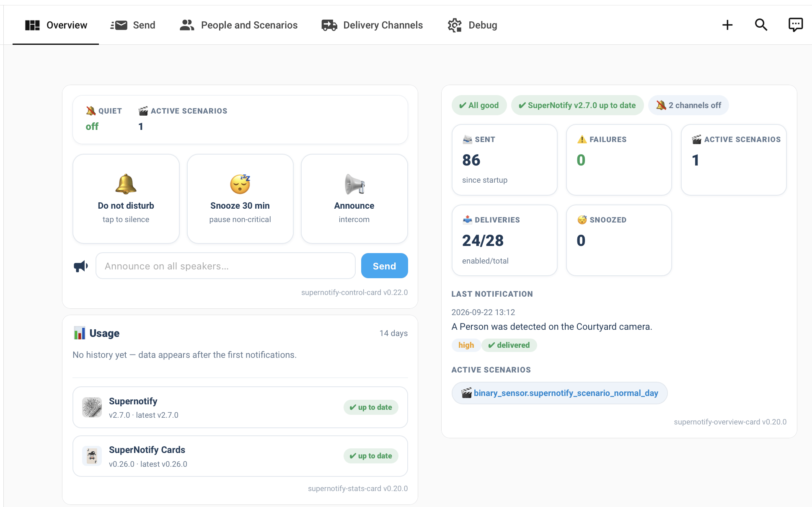Tap the Announce intercom tile
This screenshot has width=812, height=507.
354,199
